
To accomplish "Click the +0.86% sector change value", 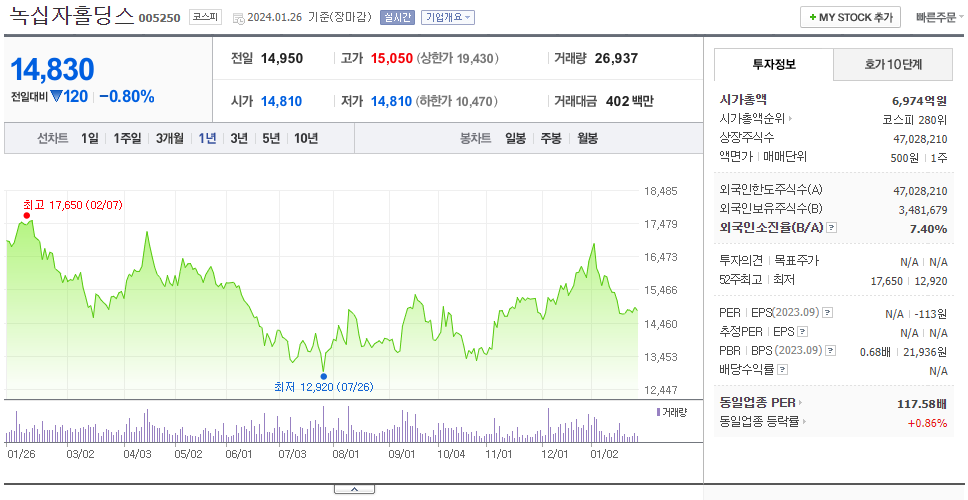I will coord(927,423).
